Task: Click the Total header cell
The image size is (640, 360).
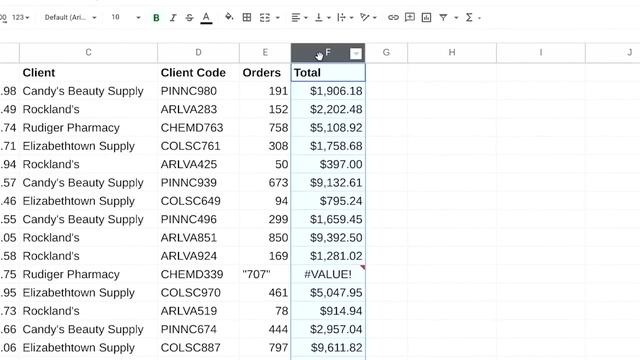Action: pos(328,73)
